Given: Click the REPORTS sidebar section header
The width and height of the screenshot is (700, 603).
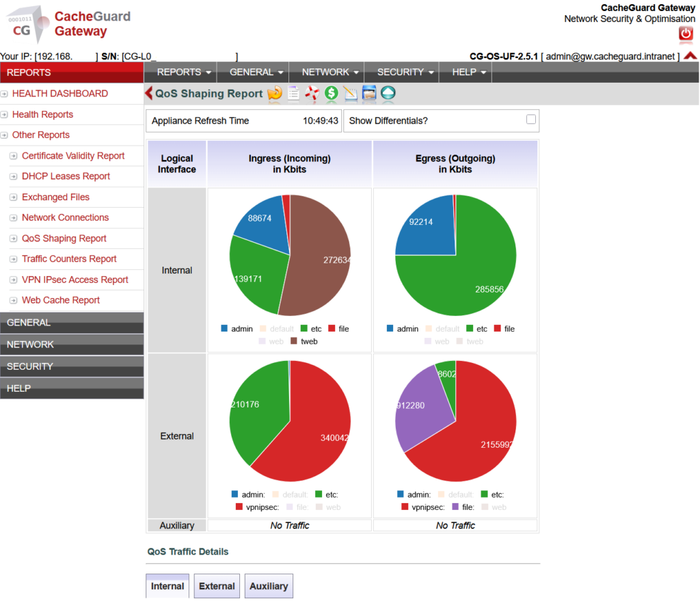Looking at the screenshot, I should tap(72, 72).
